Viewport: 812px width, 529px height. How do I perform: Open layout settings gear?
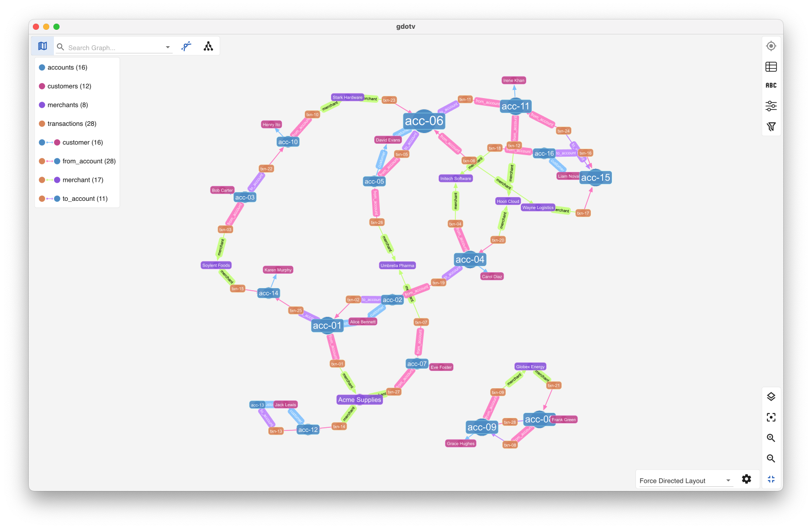747,479
